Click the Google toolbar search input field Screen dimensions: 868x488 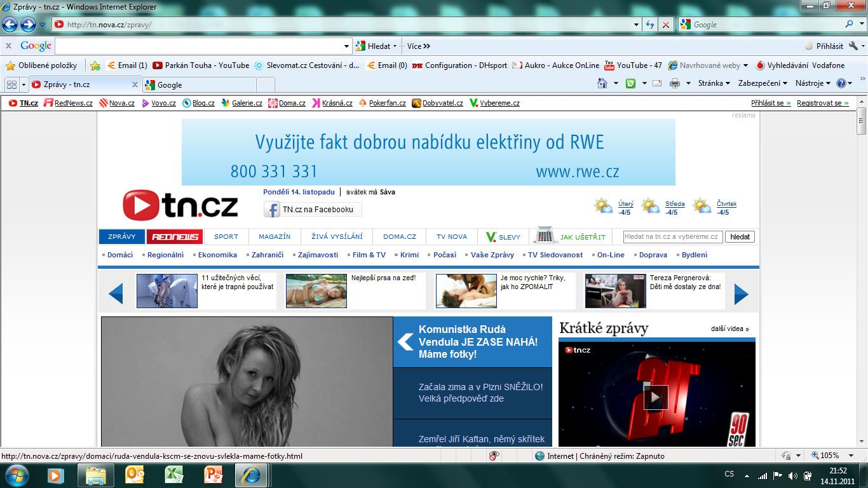click(x=198, y=46)
